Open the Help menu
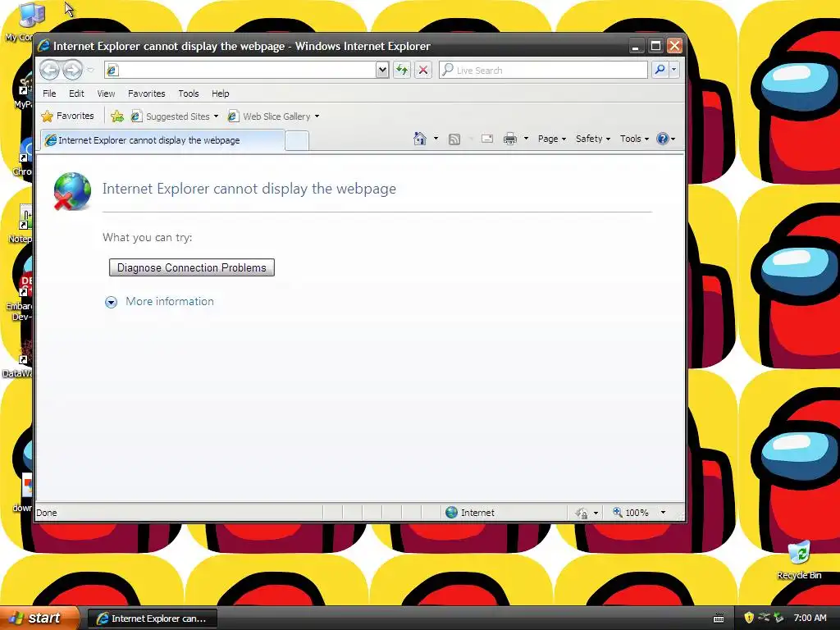The image size is (840, 630). pyautogui.click(x=220, y=94)
